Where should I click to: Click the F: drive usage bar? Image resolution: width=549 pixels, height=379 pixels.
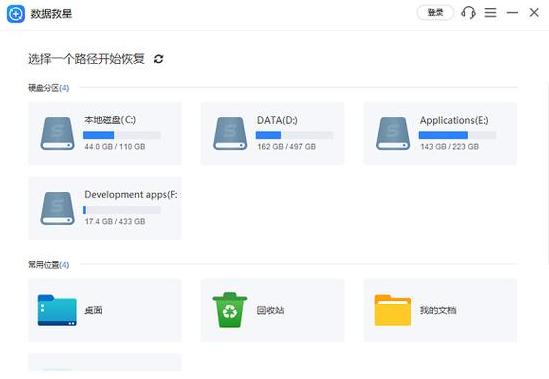tap(122, 210)
